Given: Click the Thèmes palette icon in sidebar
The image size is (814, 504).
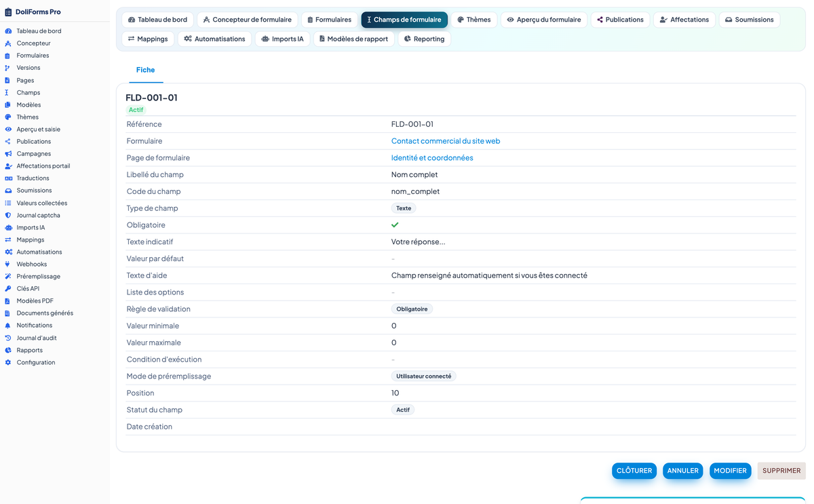Looking at the screenshot, I should [8, 117].
